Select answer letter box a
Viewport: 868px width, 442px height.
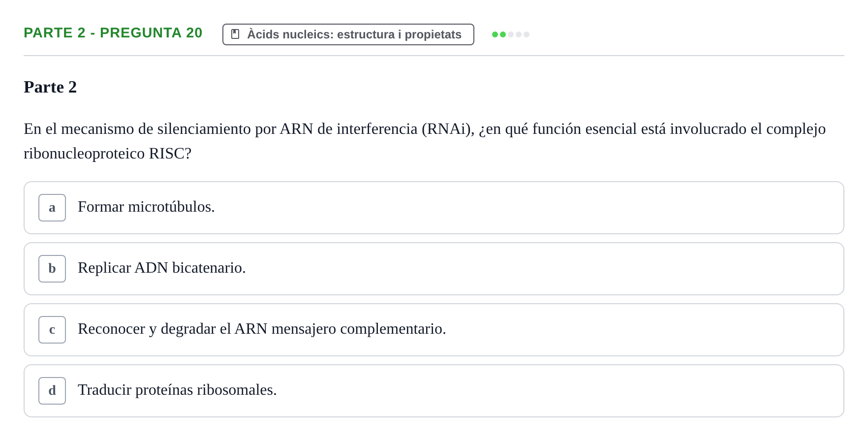52,208
